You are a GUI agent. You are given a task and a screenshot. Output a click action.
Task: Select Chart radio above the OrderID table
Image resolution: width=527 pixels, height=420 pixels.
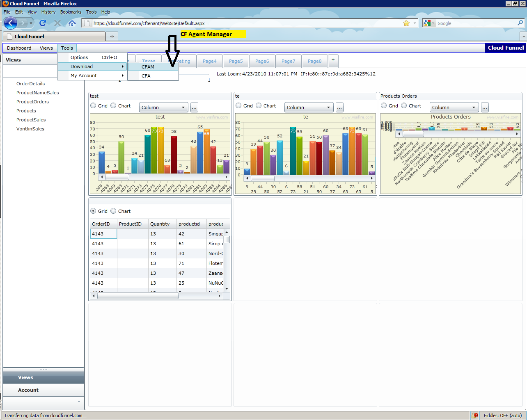[113, 211]
